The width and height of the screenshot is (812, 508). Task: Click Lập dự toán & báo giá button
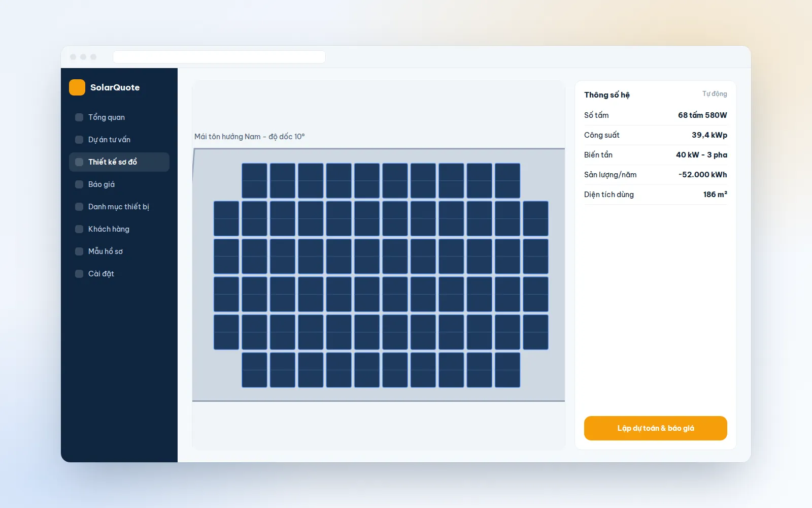(x=656, y=428)
